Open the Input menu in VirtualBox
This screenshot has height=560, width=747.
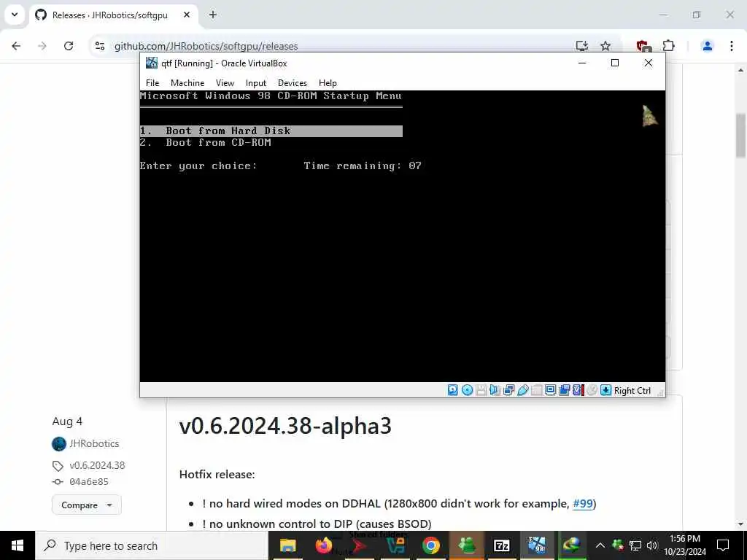tap(256, 83)
